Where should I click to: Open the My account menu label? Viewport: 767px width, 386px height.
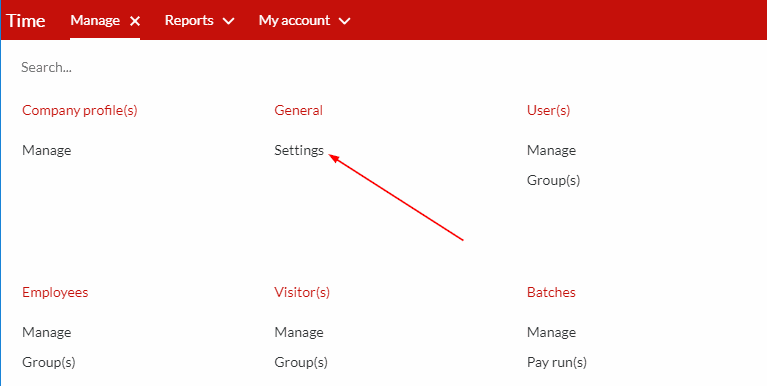pyautogui.click(x=294, y=20)
